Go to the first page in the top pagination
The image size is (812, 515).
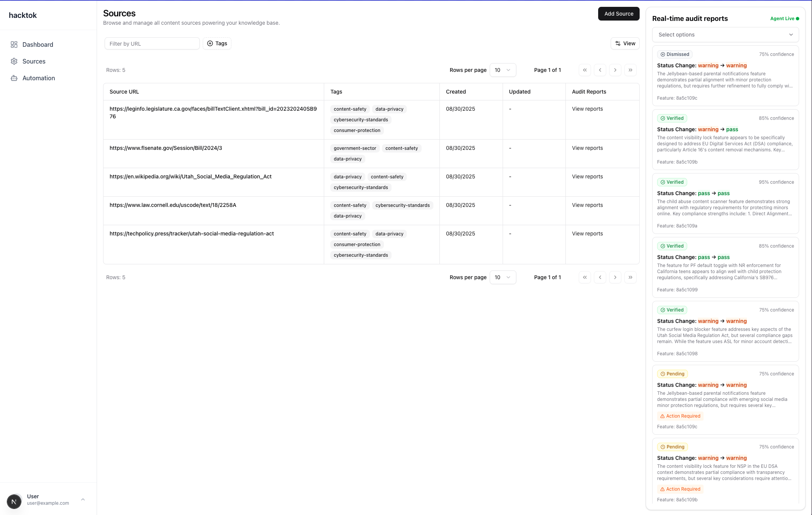pos(585,70)
